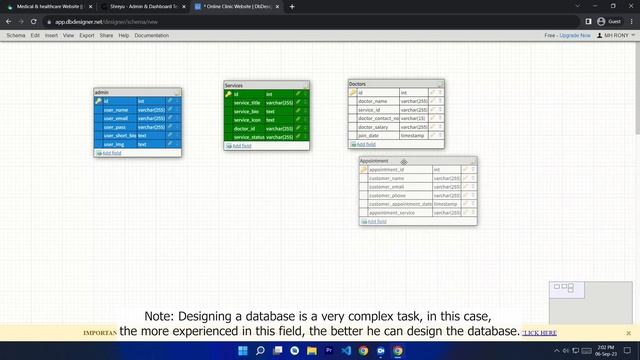
Task: Delete the doctor_contact_no field trash icon
Action: pyautogui.click(x=440, y=118)
